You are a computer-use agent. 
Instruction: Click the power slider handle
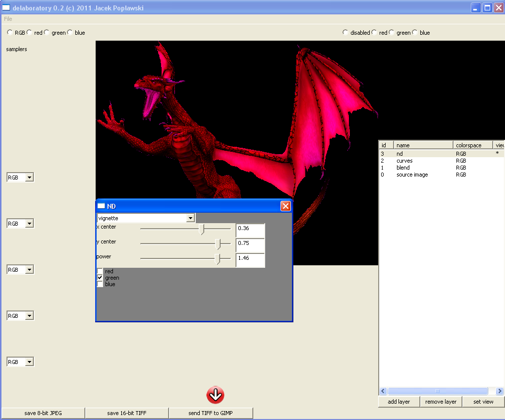(x=218, y=259)
